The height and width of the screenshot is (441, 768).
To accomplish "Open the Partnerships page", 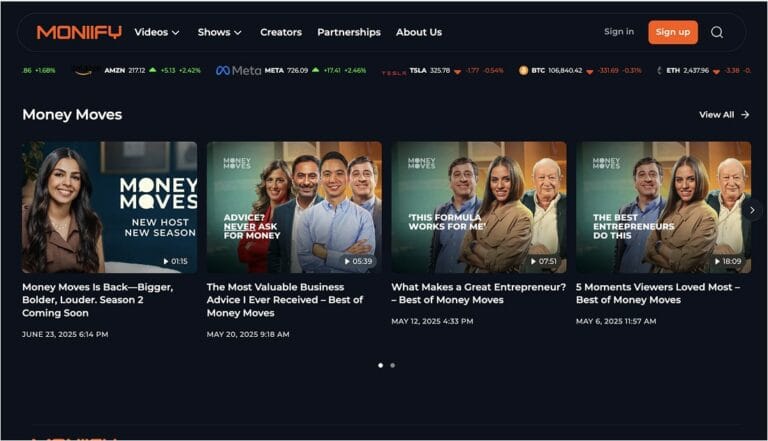I will click(x=349, y=32).
